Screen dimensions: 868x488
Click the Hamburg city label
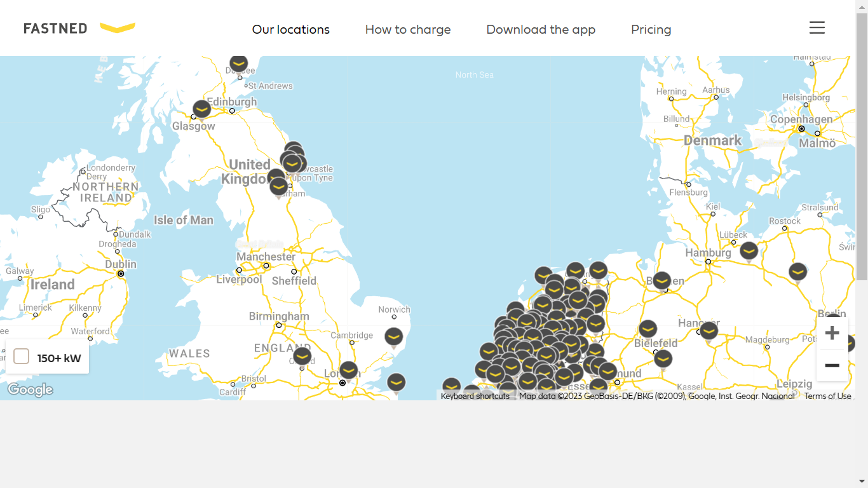pos(709,253)
